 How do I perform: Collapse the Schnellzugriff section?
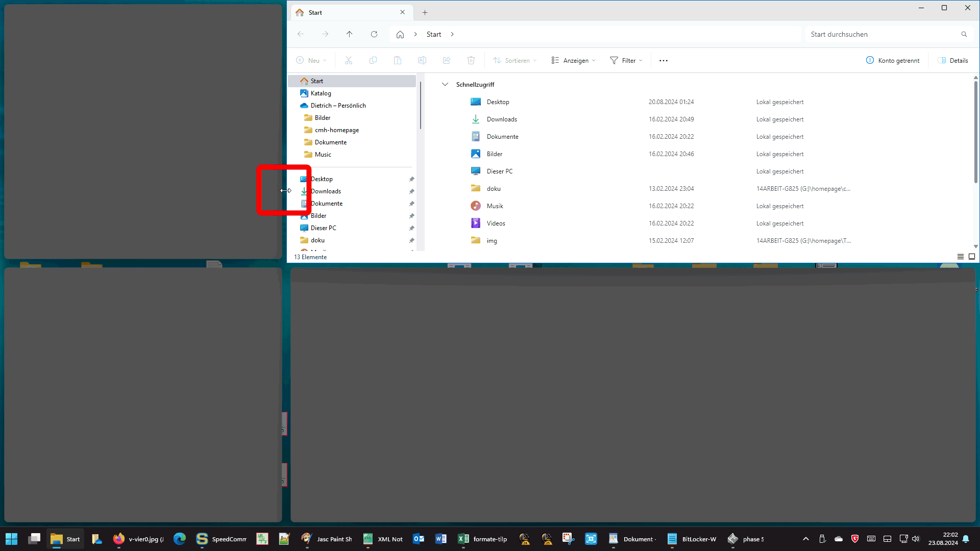pyautogui.click(x=445, y=84)
